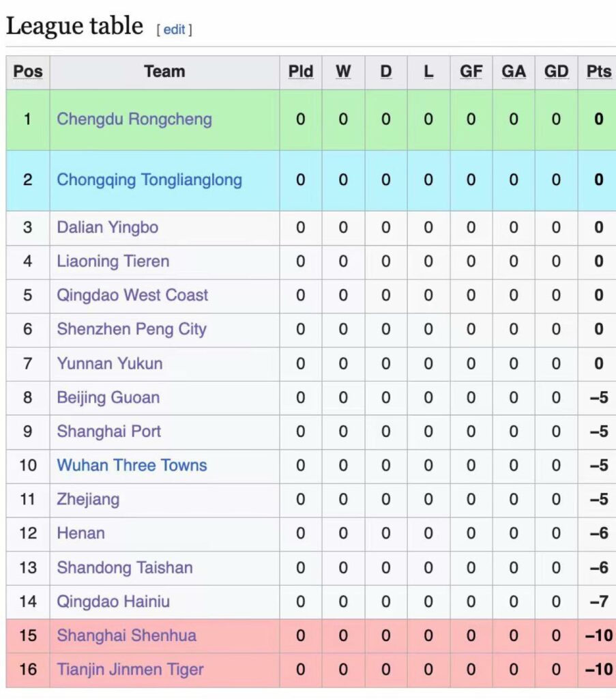The height and width of the screenshot is (699, 616).
Task: Open the Chongqing Tonglianglong team page
Action: (x=149, y=180)
